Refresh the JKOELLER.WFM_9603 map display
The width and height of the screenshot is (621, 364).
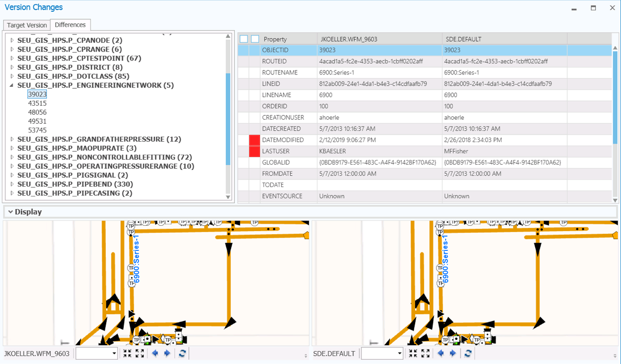[182, 353]
